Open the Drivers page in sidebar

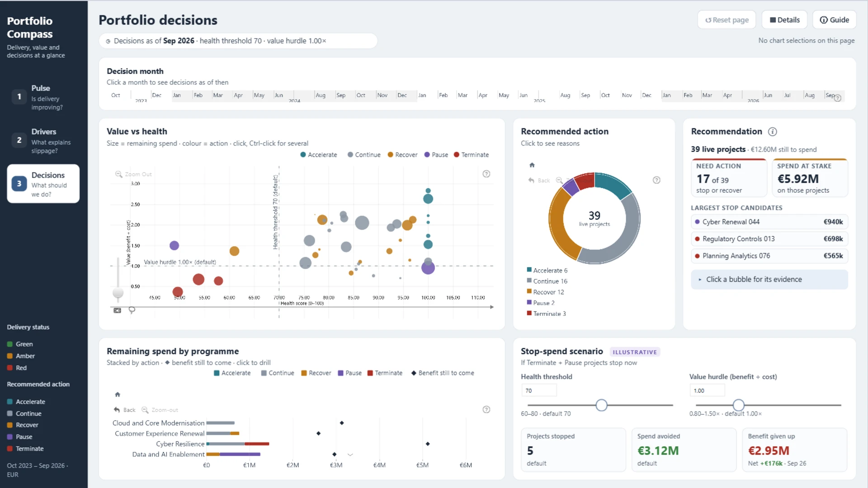(x=43, y=141)
